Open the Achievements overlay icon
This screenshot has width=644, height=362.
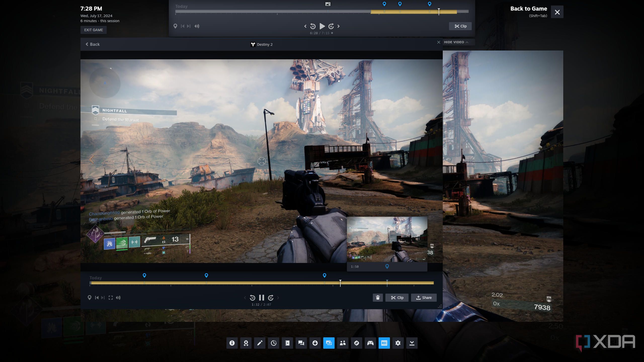point(246,343)
